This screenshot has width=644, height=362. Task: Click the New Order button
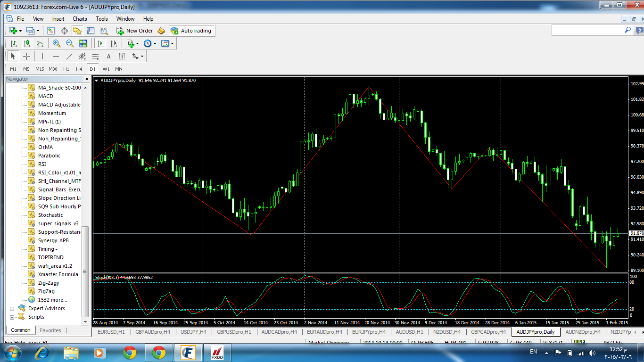tap(135, 31)
